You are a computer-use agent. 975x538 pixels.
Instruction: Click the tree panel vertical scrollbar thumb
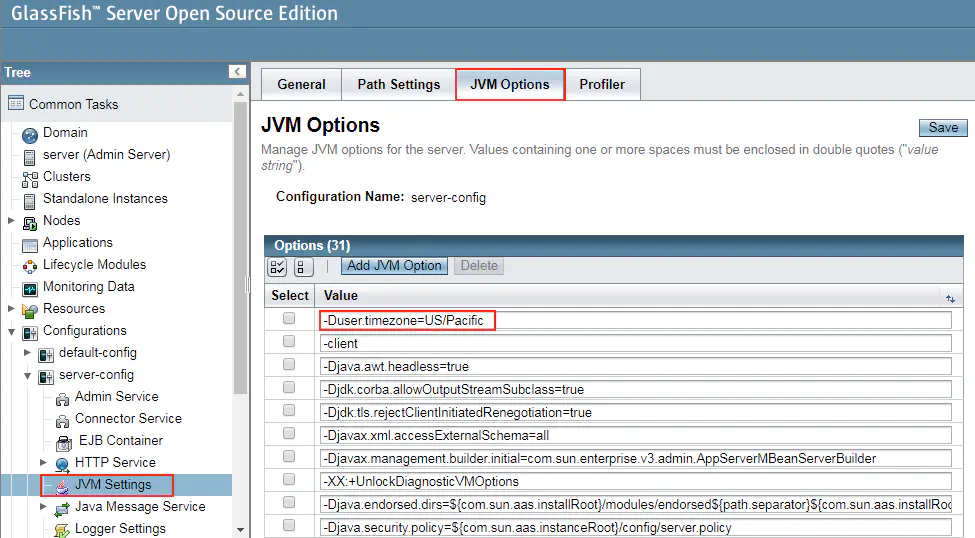point(241,248)
